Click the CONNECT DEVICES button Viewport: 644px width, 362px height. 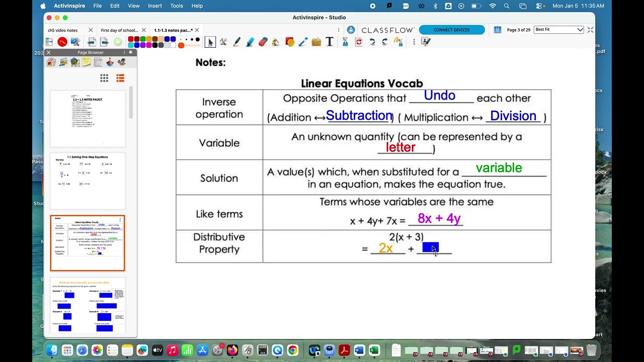(452, 30)
